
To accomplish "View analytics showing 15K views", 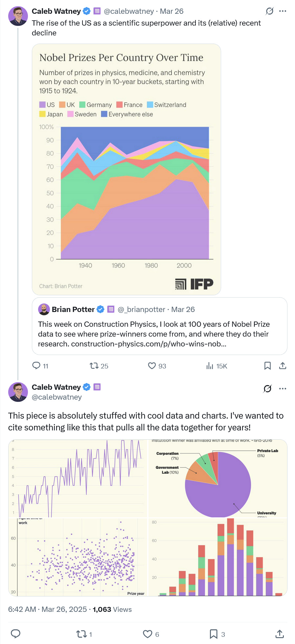I will point(210,366).
